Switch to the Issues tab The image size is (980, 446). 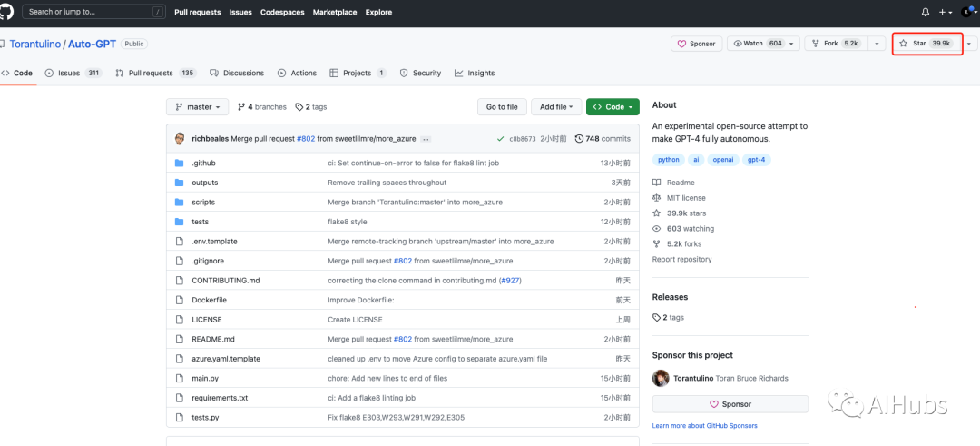point(73,74)
